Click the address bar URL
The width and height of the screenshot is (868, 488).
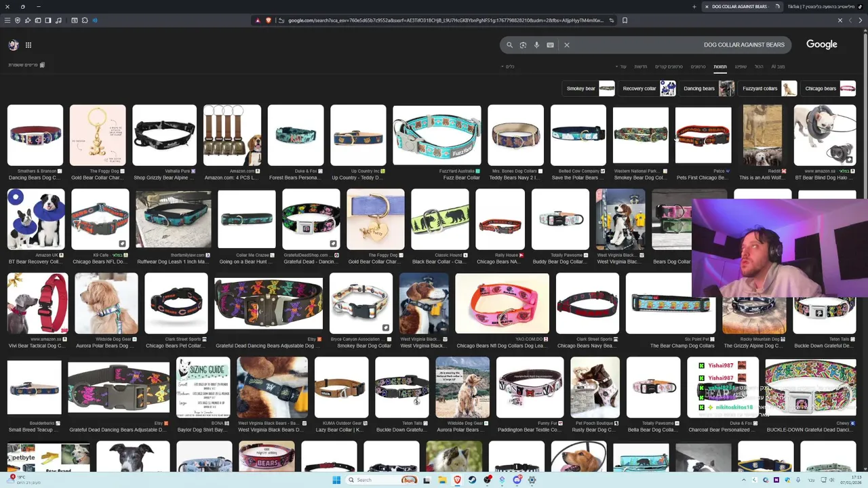[x=445, y=20]
